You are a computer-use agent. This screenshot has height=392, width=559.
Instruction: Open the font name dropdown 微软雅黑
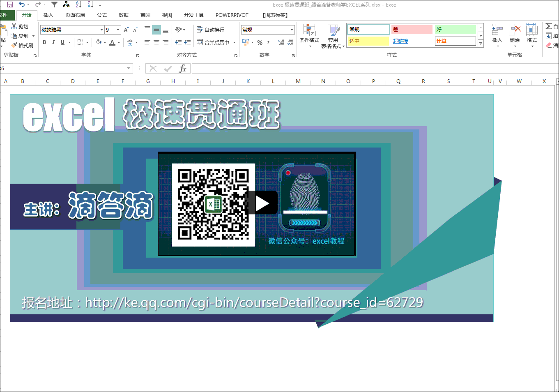101,30
